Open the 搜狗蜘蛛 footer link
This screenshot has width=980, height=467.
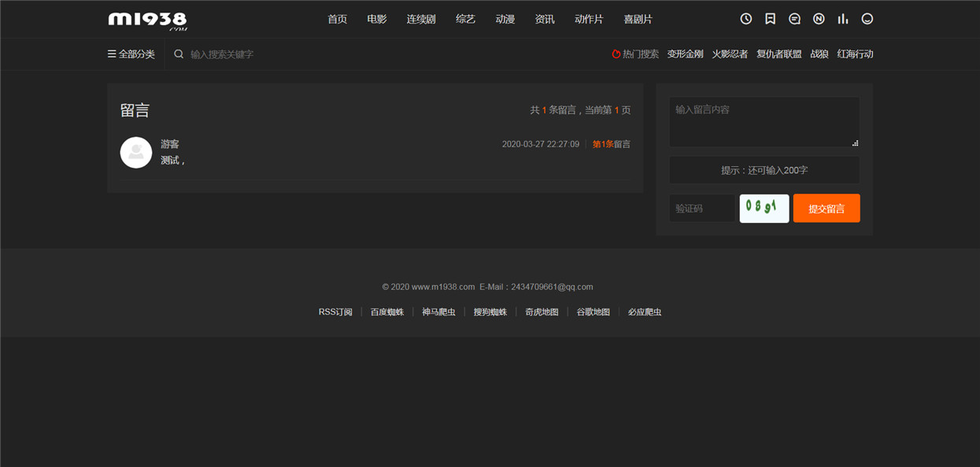point(490,312)
